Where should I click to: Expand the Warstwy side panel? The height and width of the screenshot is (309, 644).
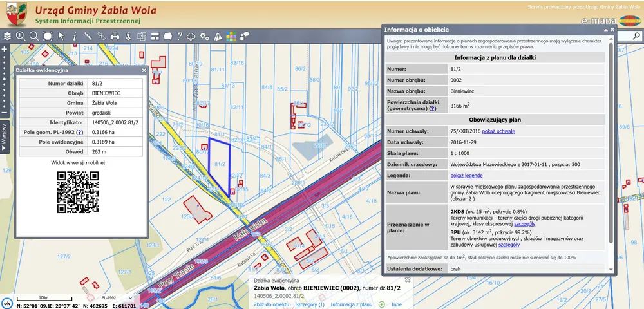(4, 137)
